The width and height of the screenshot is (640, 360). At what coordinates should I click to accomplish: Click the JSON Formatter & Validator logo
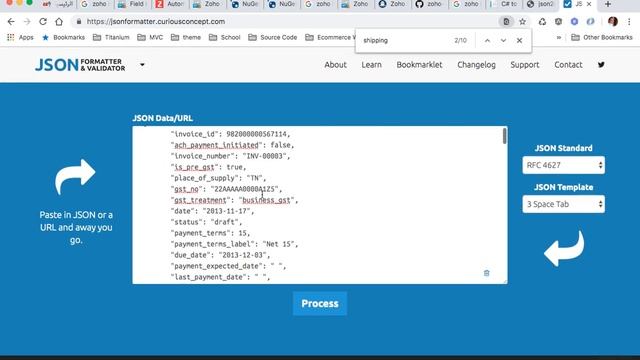click(80, 64)
